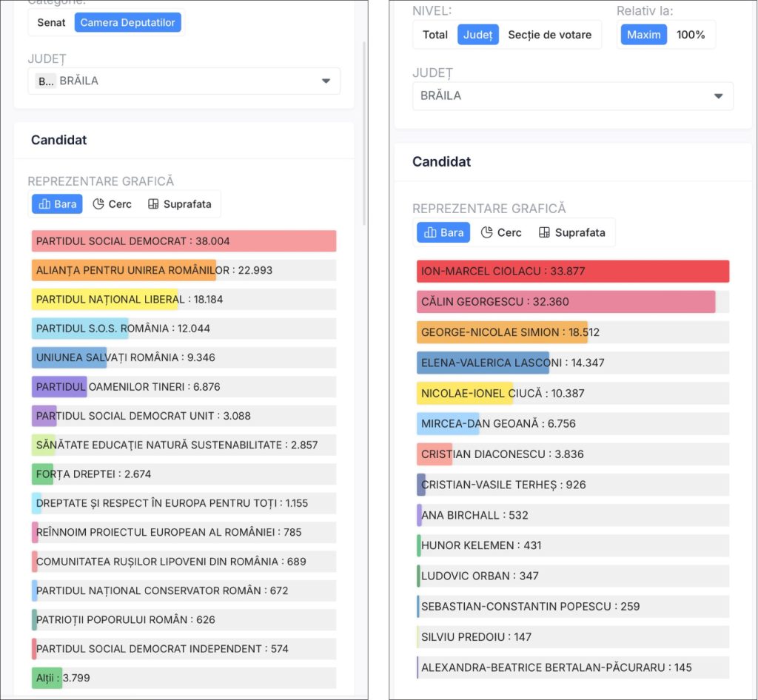
Task: Click the ION-MARCEL CIOLACU red bar
Action: [x=573, y=271]
